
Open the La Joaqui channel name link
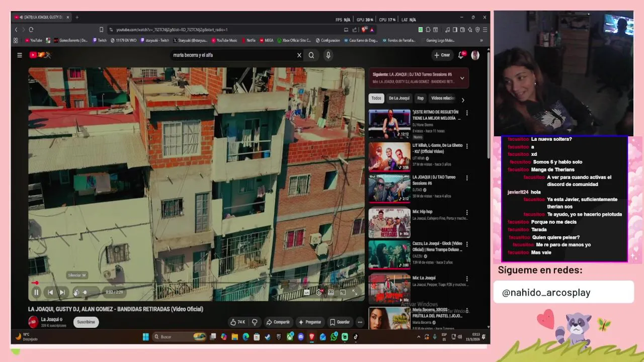(50, 319)
